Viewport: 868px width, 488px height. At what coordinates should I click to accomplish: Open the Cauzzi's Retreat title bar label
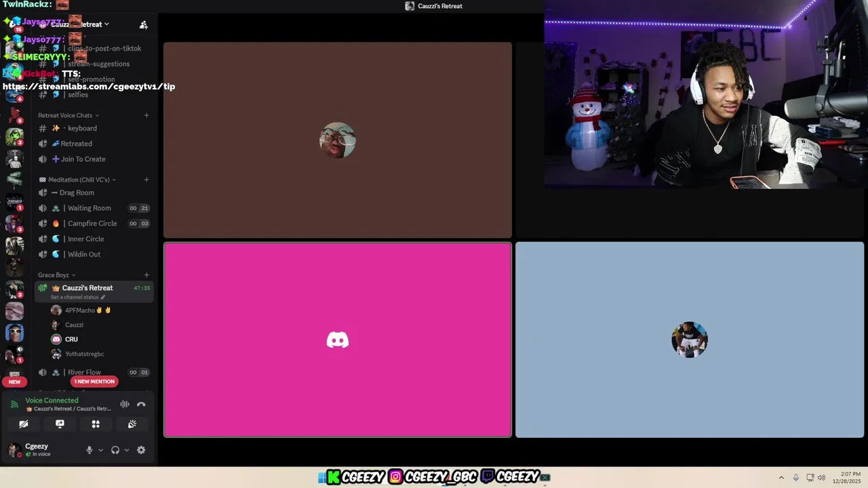434,6
